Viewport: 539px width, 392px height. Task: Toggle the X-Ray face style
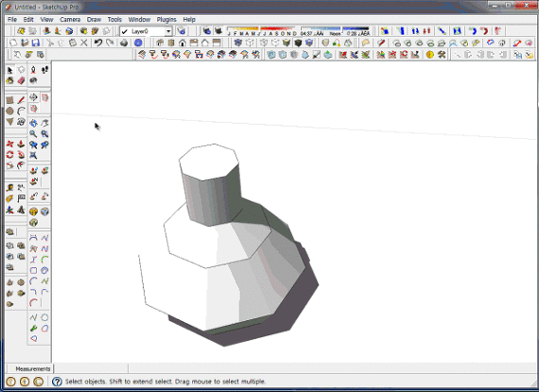pos(238,43)
